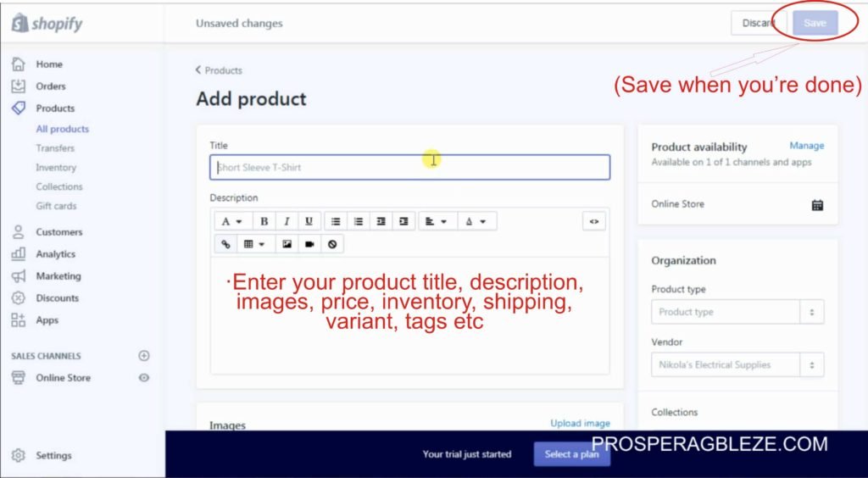Click the Marketing megaphone icon
The image size is (868, 478).
coord(19,276)
